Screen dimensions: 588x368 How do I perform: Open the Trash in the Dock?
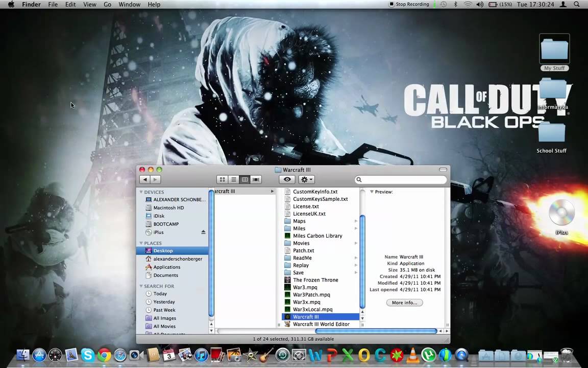[567, 355]
